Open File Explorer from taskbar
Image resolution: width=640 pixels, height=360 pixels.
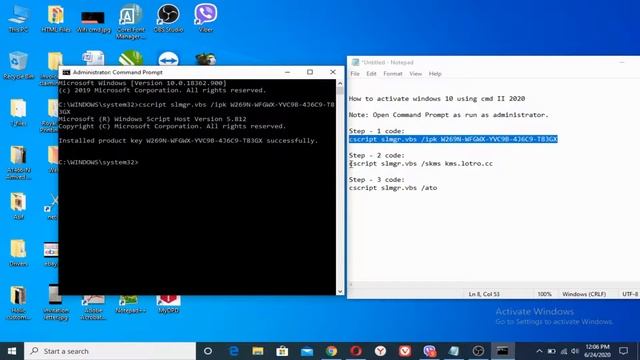coord(258,351)
